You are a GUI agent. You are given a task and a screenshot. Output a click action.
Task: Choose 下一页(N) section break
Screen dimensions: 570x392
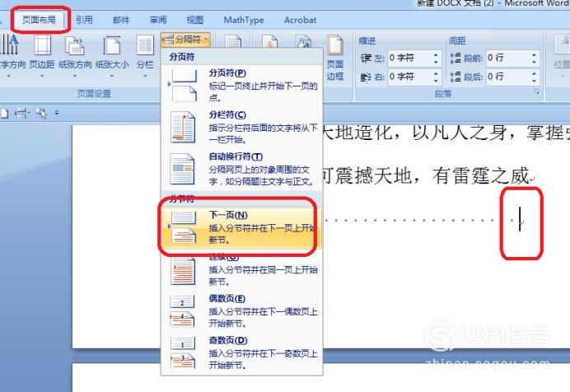[x=241, y=228]
